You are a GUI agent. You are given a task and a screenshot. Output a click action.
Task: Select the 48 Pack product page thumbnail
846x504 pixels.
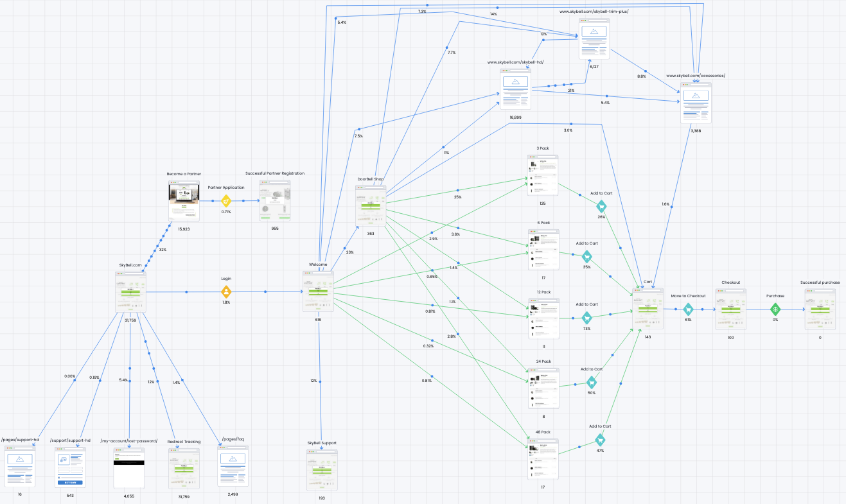pyautogui.click(x=543, y=459)
